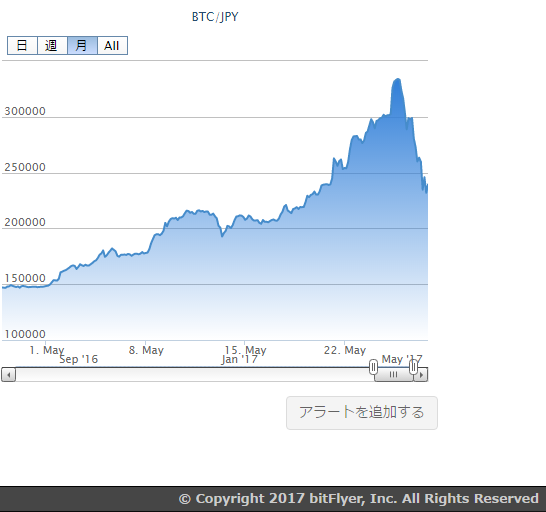
Task: Click the chart peak above 300000
Action: (397, 80)
